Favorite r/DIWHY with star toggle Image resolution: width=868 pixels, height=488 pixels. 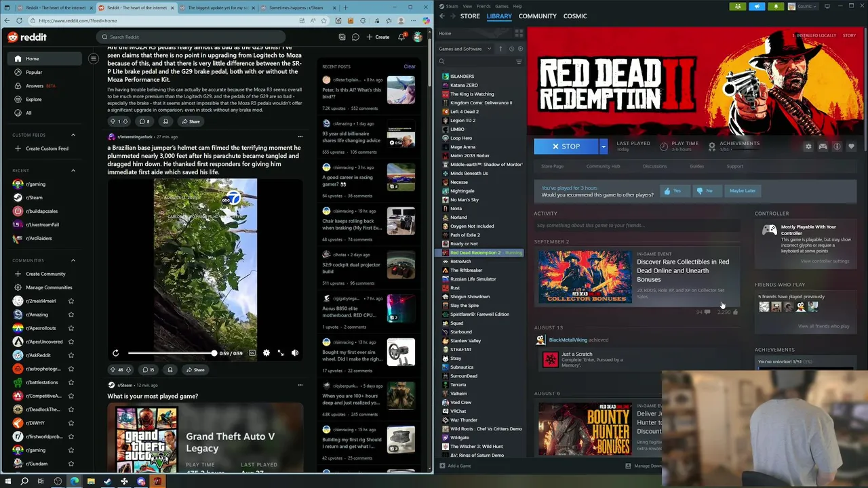[x=71, y=423]
